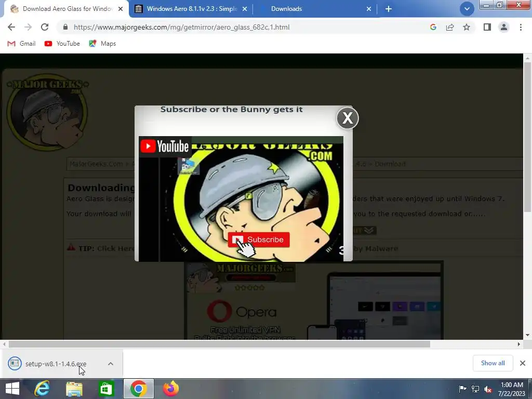
Task: Open the Maps bookmark
Action: pos(102,44)
